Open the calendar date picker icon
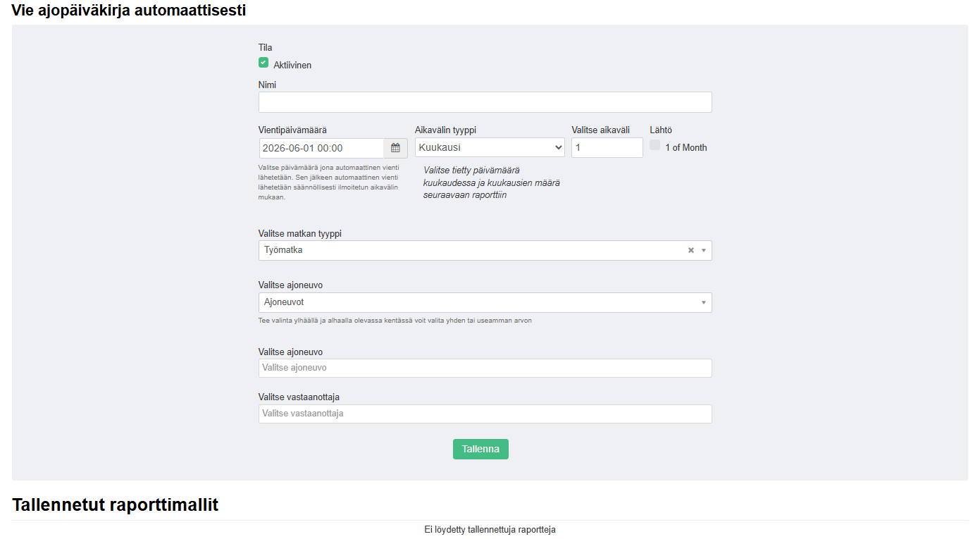The width and height of the screenshot is (980, 539). [395, 148]
